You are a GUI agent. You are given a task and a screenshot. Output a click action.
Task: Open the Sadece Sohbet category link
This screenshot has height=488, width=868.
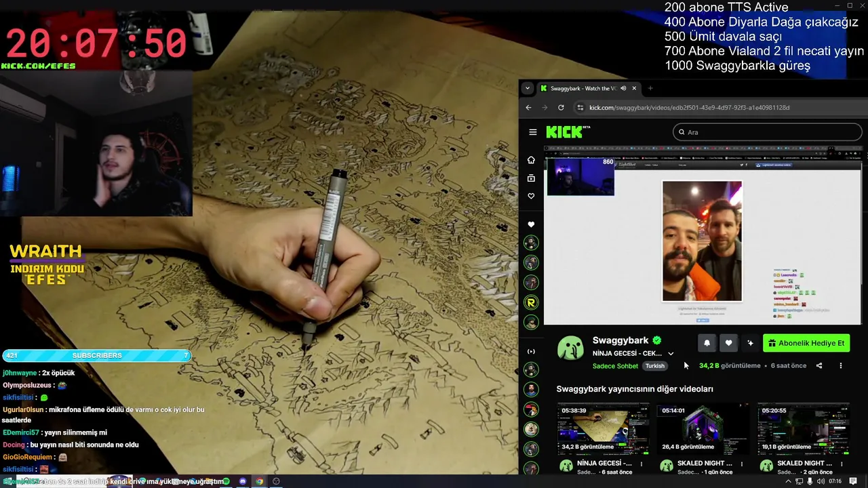(x=615, y=366)
